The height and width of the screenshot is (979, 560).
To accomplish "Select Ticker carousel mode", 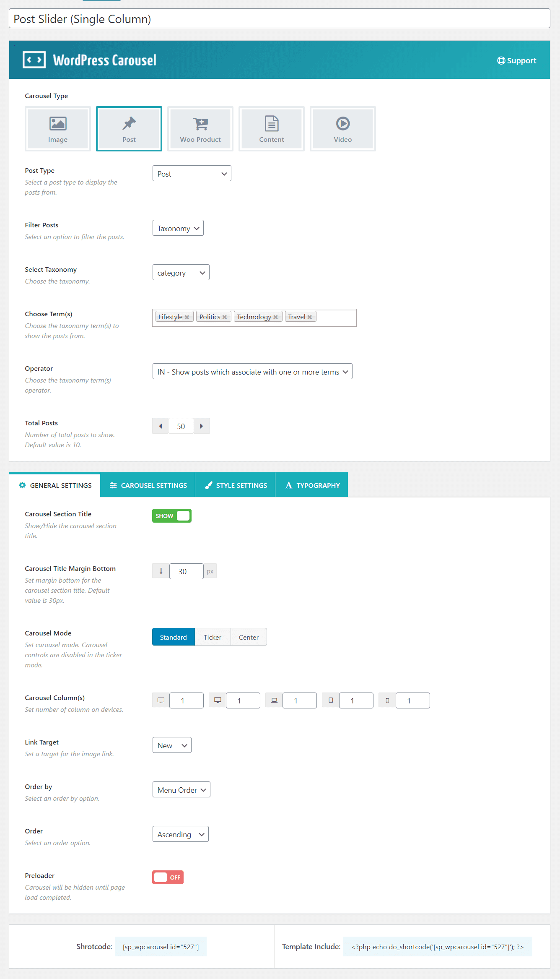I will click(x=213, y=637).
